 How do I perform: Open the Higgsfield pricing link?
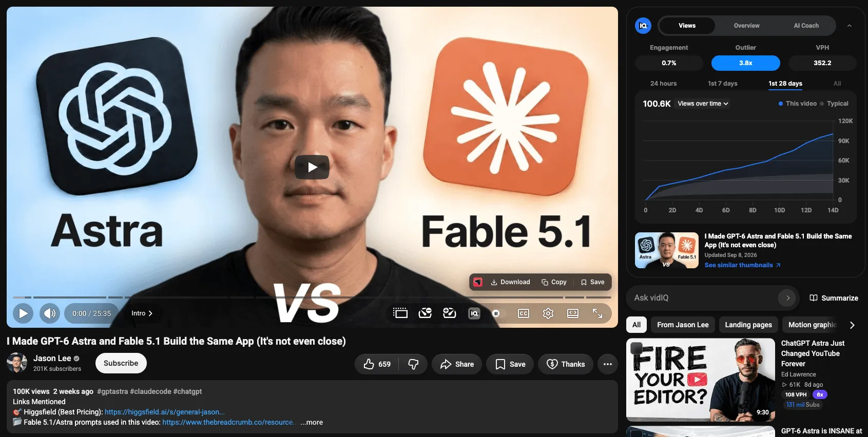[x=164, y=412]
